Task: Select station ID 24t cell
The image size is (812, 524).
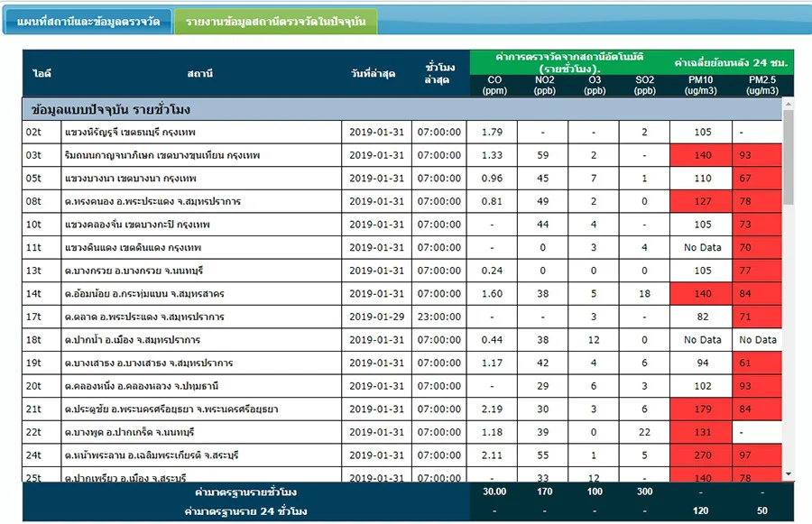Action: (x=42, y=455)
